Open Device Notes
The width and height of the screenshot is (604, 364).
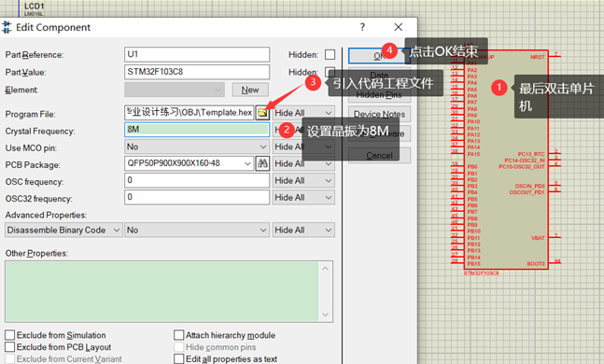click(x=379, y=114)
